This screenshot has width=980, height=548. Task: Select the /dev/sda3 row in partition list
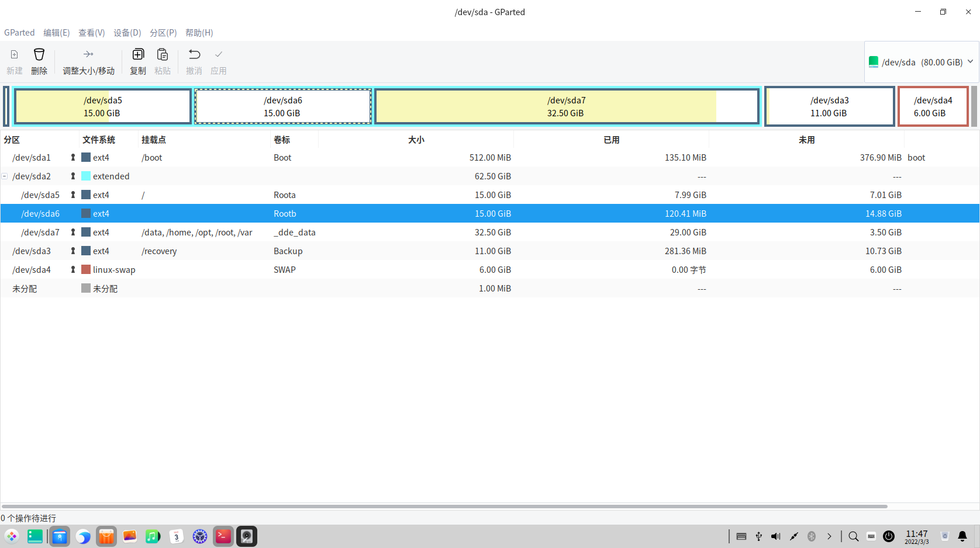(x=32, y=251)
